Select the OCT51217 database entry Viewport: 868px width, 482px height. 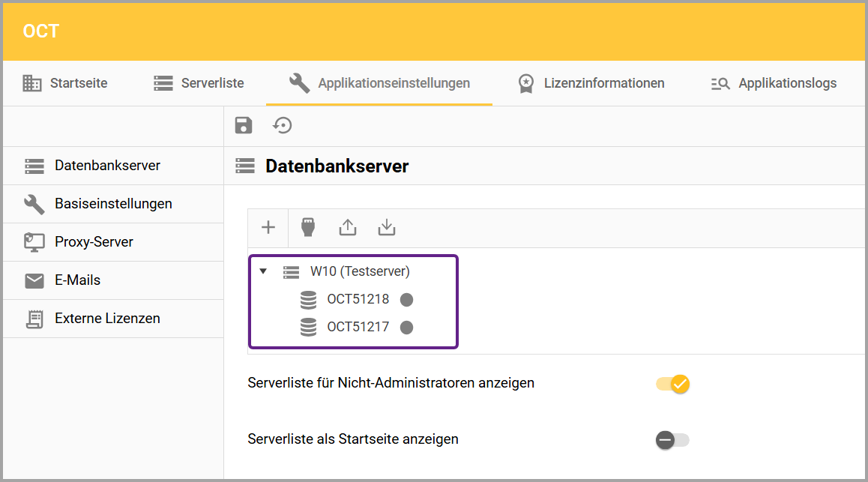click(x=358, y=328)
